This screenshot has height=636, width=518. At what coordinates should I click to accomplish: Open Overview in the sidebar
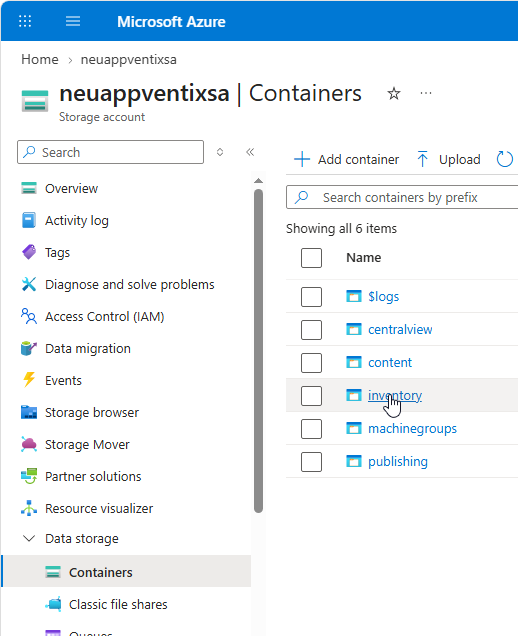pos(71,189)
